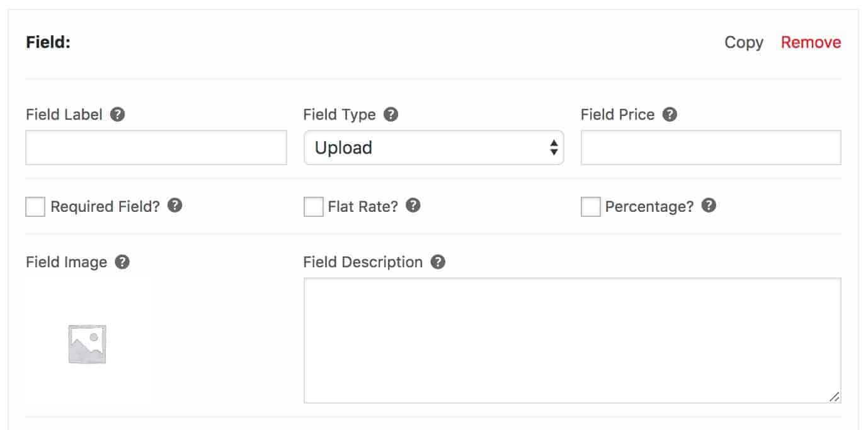Enable the Required Field checkbox
This screenshot has width=868, height=430.
(x=35, y=206)
